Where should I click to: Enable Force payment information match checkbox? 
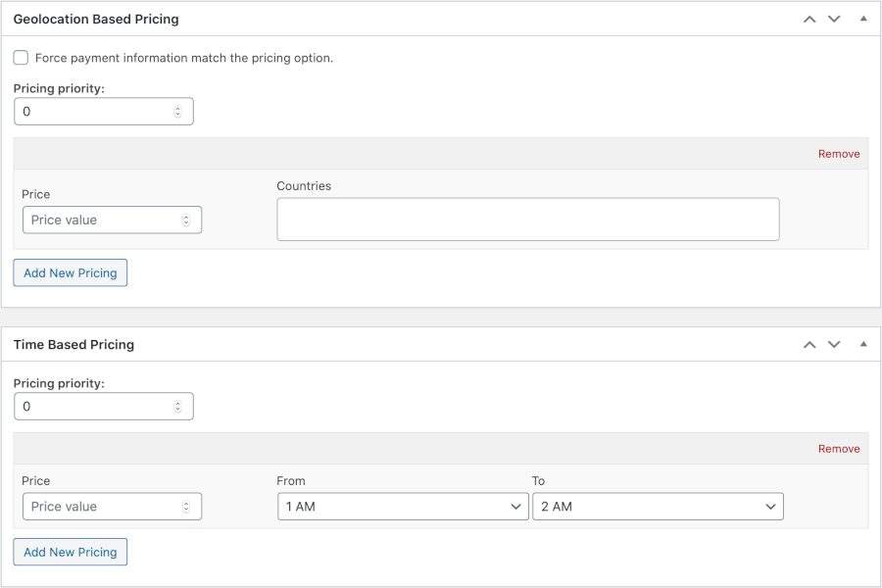pyautogui.click(x=21, y=58)
